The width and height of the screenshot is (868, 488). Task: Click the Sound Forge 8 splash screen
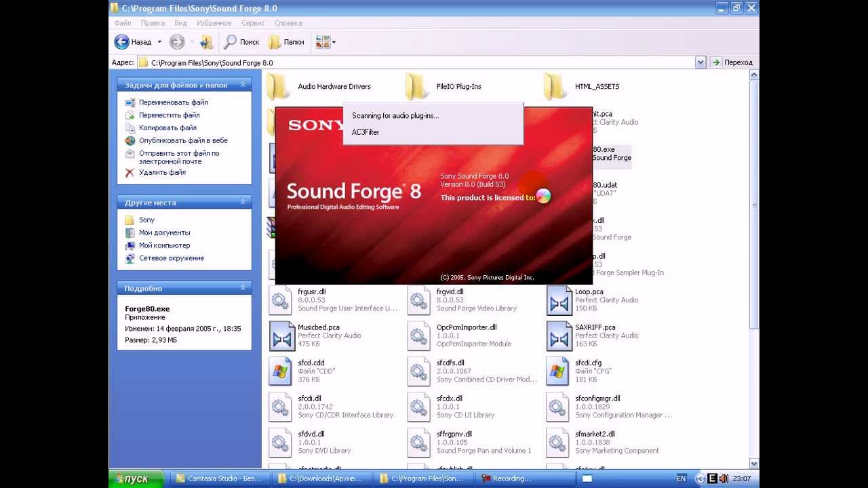coord(434,195)
